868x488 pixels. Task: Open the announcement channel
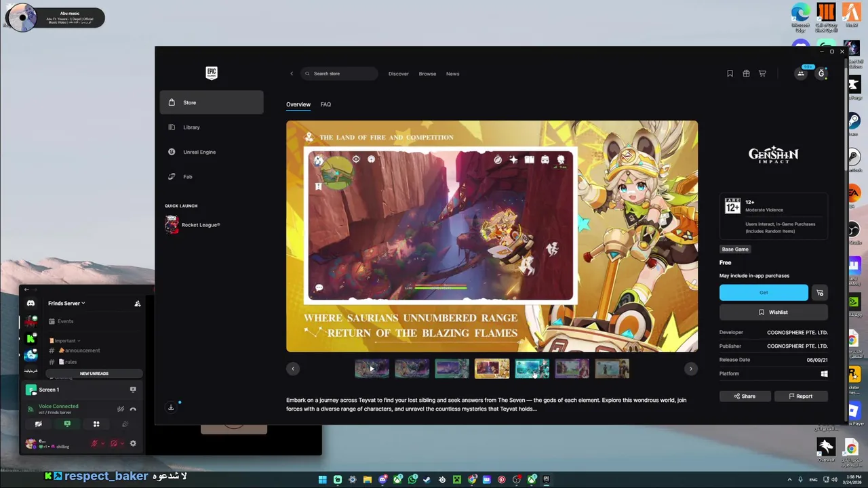pos(79,350)
